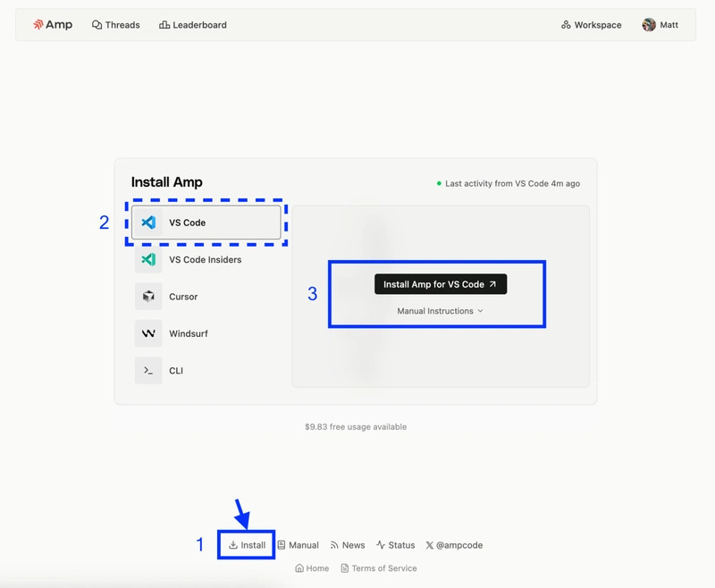Click the Terms of Service document icon
715x588 pixels.
[x=345, y=568]
